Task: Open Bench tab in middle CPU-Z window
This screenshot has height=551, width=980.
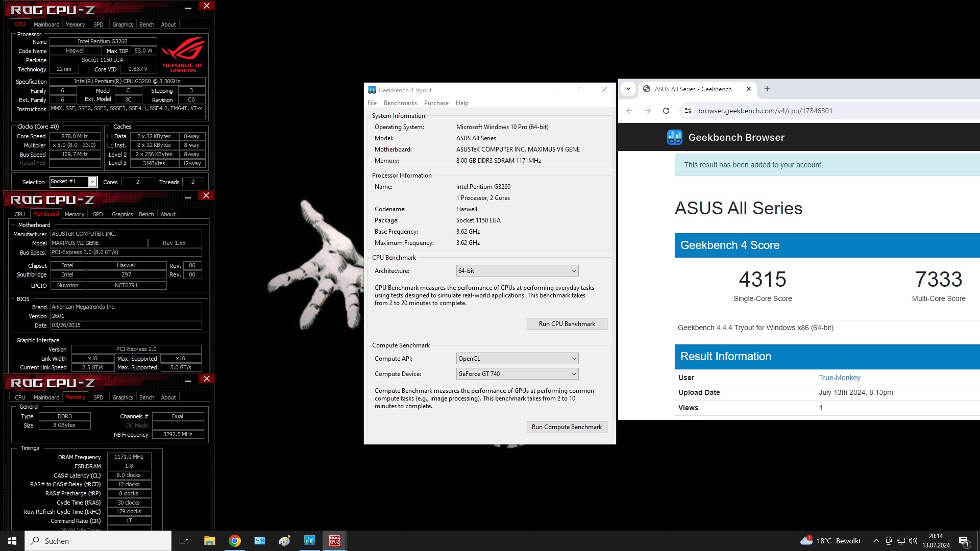Action: point(146,214)
